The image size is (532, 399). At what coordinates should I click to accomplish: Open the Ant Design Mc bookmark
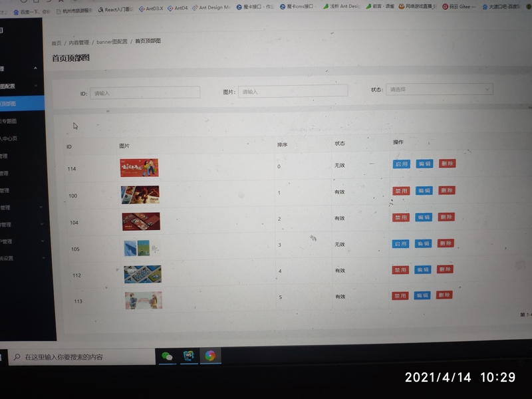211,7
